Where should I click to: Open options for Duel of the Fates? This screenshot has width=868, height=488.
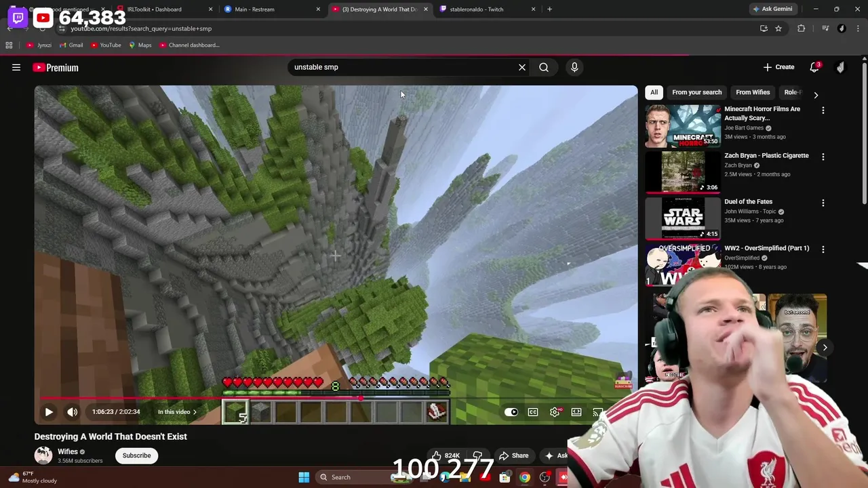(823, 203)
